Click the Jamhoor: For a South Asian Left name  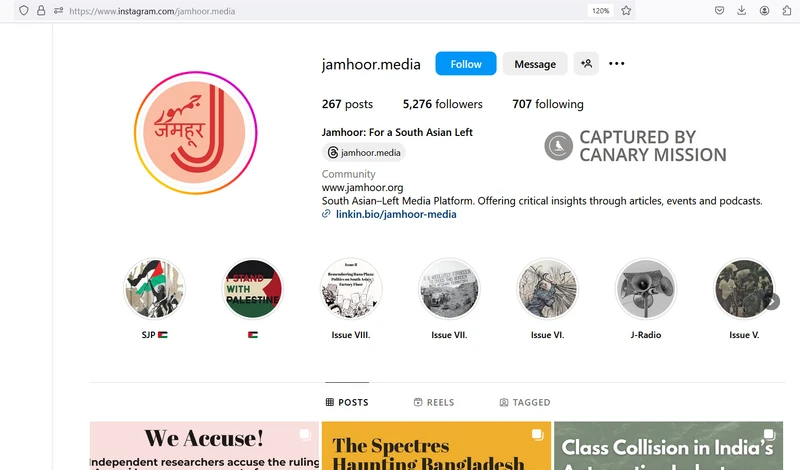point(397,132)
